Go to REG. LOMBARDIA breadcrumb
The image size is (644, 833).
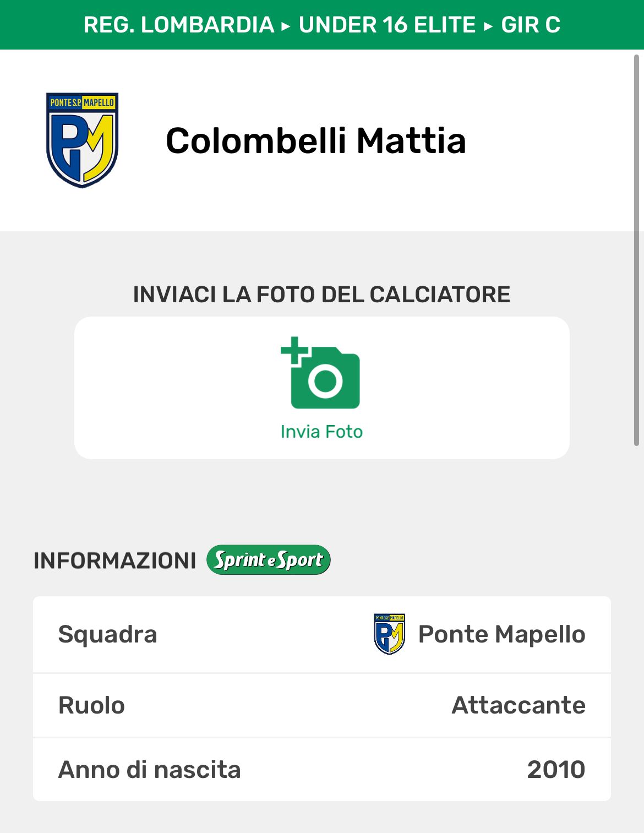click(179, 25)
